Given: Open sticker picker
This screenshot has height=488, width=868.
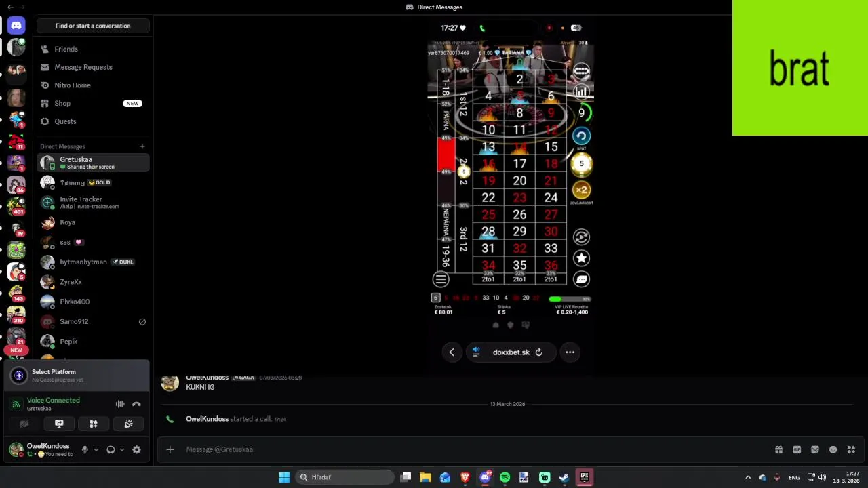Looking at the screenshot, I should (815, 449).
